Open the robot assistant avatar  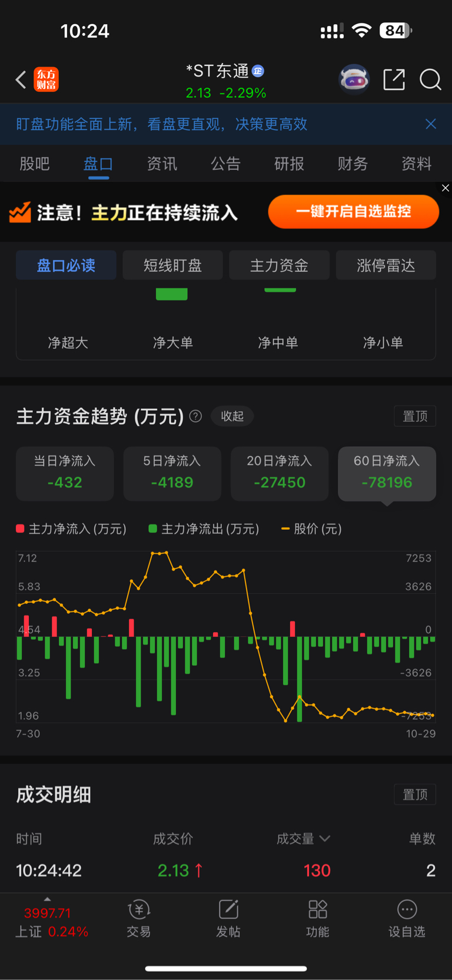pos(354,79)
